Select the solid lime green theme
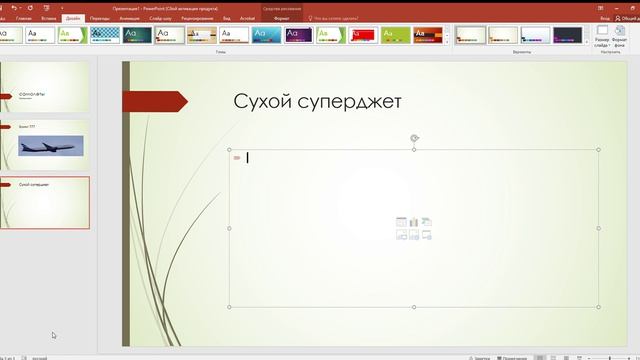640x360 pixels. pos(396,35)
